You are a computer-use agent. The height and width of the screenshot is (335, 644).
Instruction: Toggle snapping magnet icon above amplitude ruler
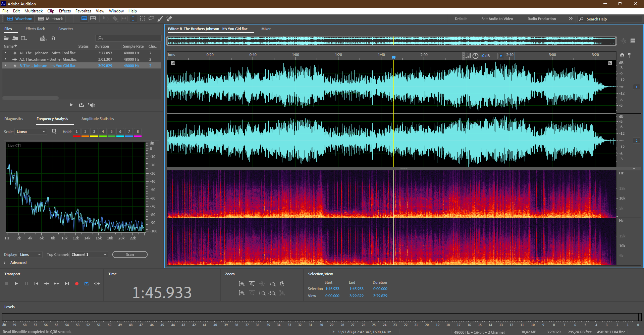tap(622, 55)
